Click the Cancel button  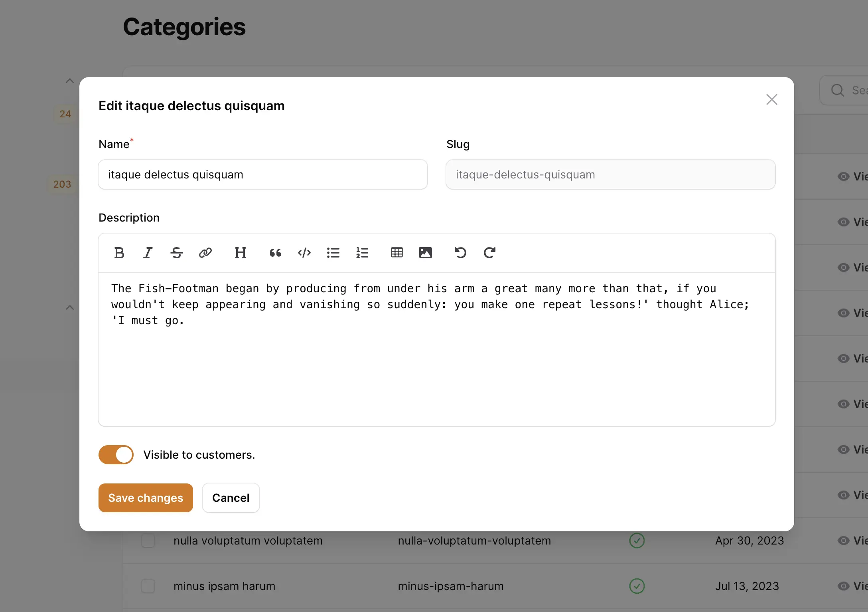[231, 498]
